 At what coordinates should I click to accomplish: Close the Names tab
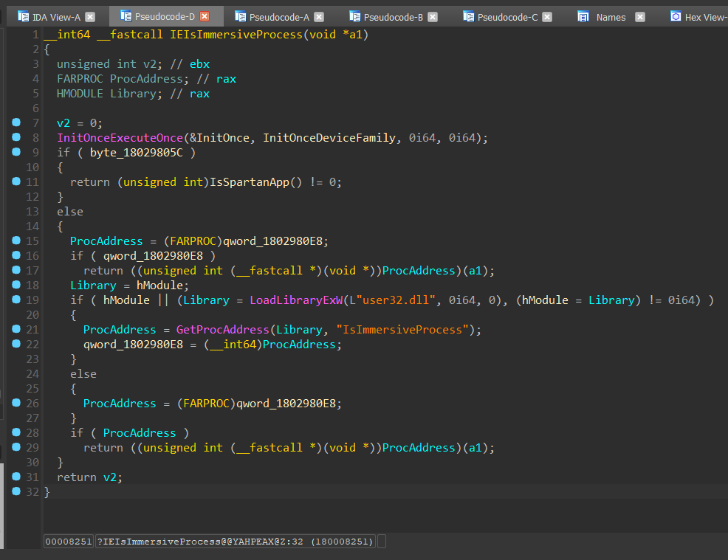tap(639, 16)
